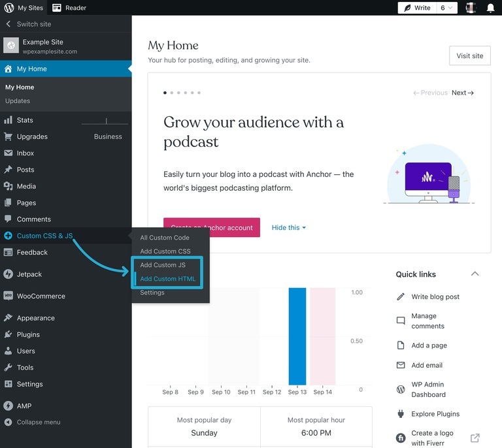This screenshot has height=448, width=502.
Task: Click the Business plan label
Action: click(108, 136)
